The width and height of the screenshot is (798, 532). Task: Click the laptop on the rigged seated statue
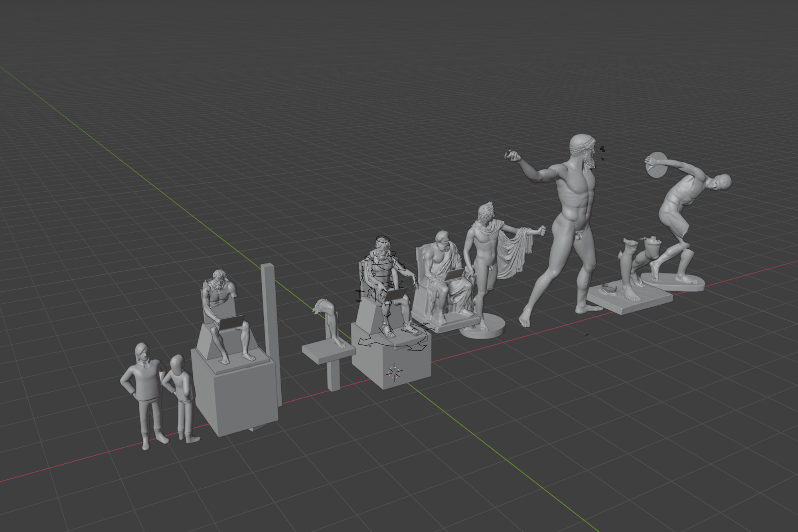pos(396,294)
